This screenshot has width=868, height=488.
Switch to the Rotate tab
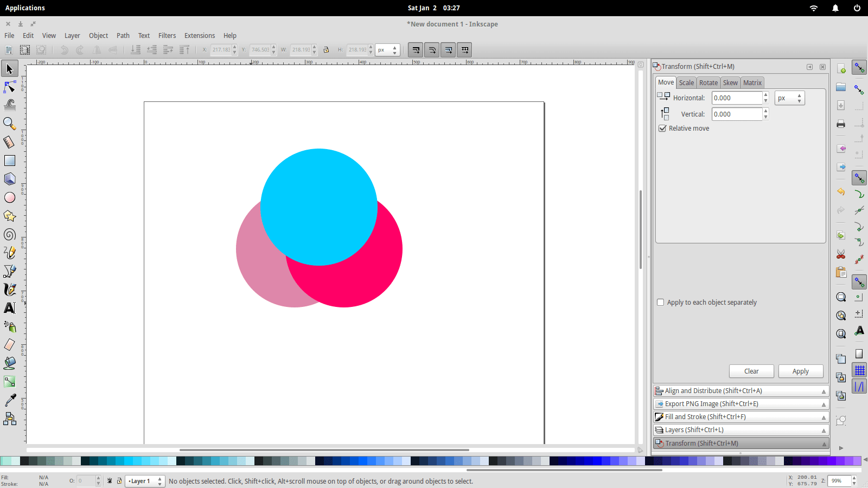tap(708, 82)
